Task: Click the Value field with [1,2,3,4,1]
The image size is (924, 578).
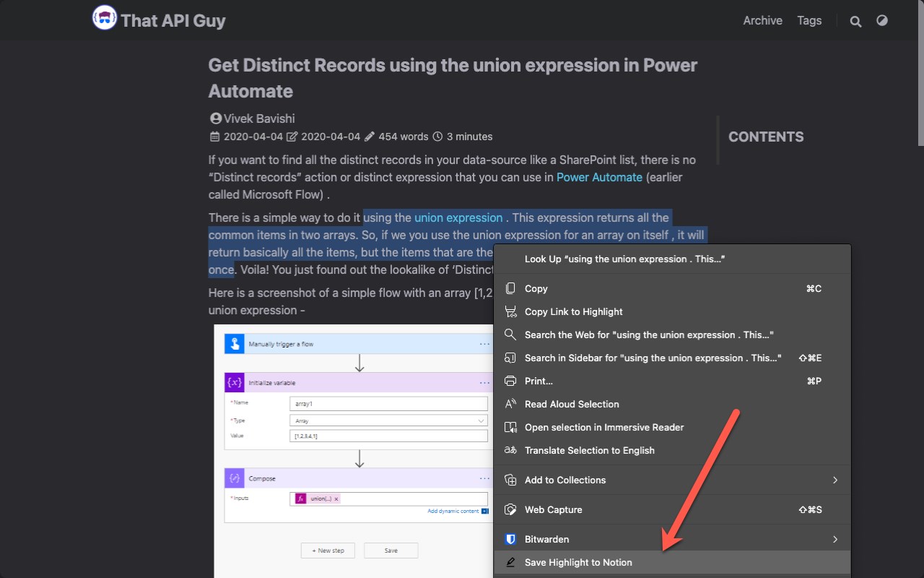Action: tap(388, 436)
